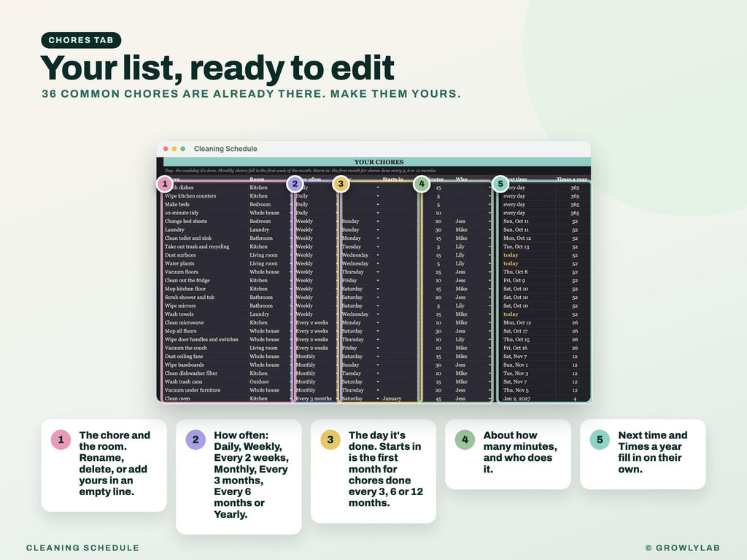The height and width of the screenshot is (560, 747).
Task: Open Day dropdown for Vacuum floors row
Action: (378, 272)
